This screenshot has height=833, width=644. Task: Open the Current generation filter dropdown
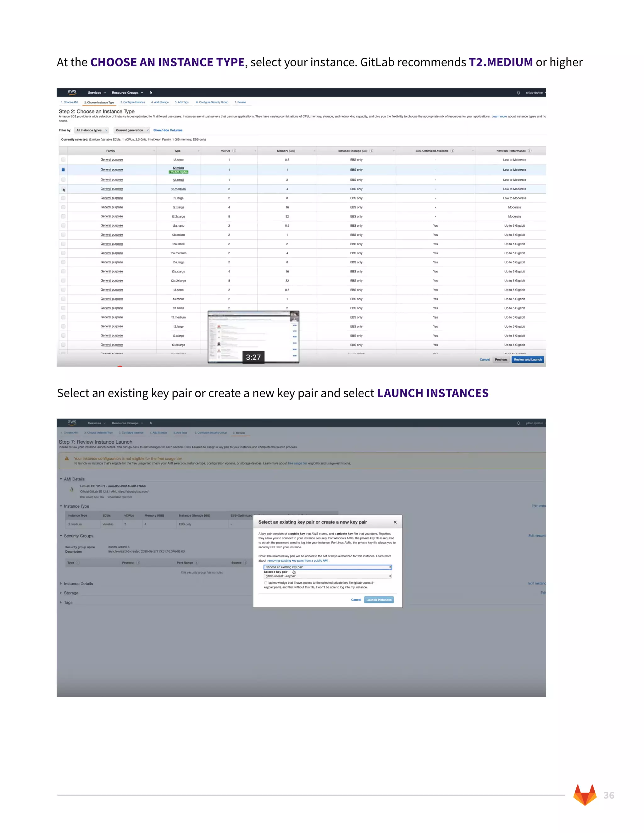pos(132,130)
